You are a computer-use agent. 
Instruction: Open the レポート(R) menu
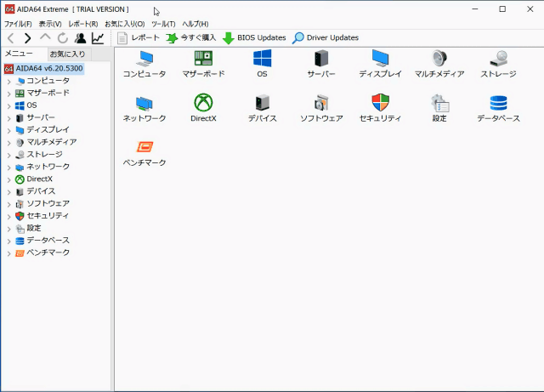click(83, 24)
